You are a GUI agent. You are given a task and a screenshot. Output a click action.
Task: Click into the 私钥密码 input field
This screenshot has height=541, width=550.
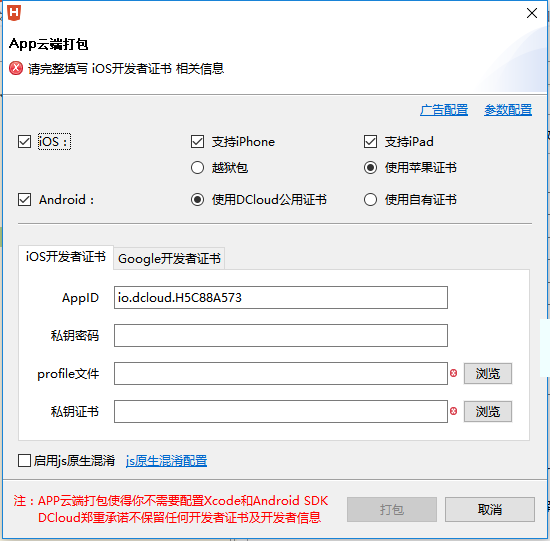point(281,335)
